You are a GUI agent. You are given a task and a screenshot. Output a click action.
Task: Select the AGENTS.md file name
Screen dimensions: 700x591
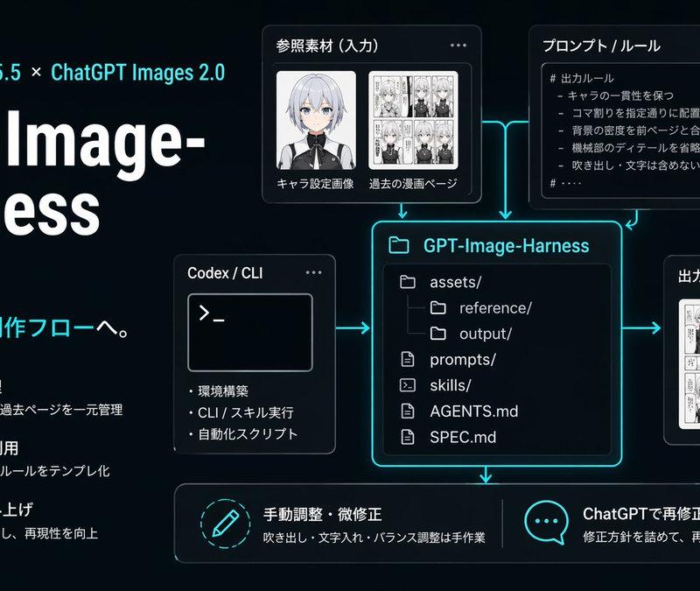(474, 411)
